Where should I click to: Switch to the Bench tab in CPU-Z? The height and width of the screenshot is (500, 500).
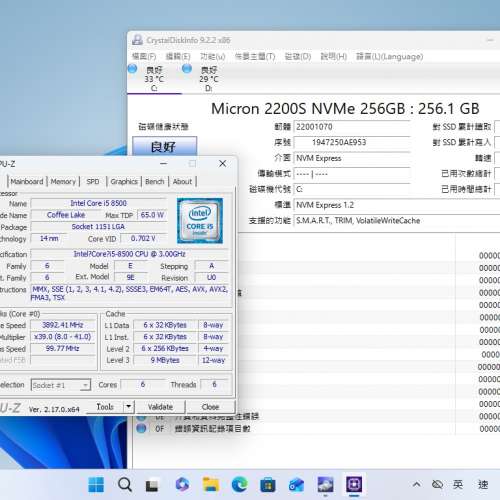(155, 182)
